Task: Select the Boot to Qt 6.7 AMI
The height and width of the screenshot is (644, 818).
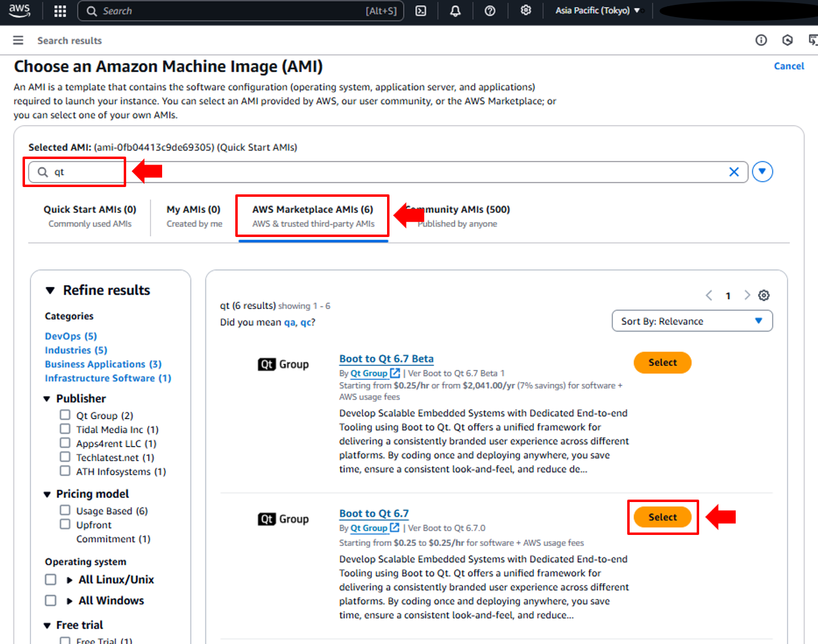Action: point(662,517)
